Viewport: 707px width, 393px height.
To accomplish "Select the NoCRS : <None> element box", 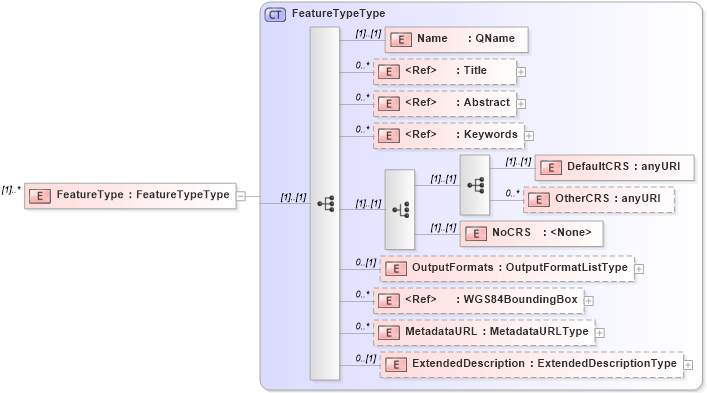I will (532, 233).
